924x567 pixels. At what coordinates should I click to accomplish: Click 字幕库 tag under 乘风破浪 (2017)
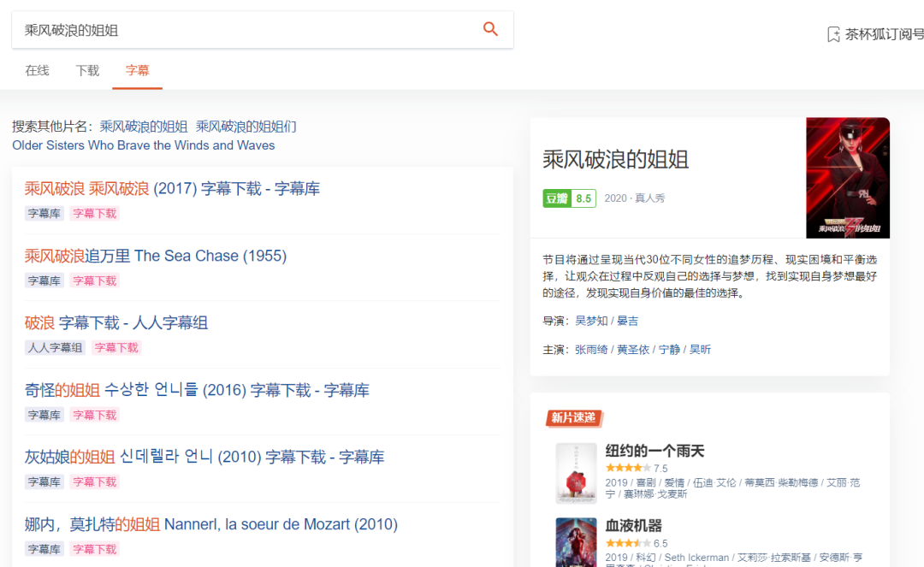tap(44, 214)
